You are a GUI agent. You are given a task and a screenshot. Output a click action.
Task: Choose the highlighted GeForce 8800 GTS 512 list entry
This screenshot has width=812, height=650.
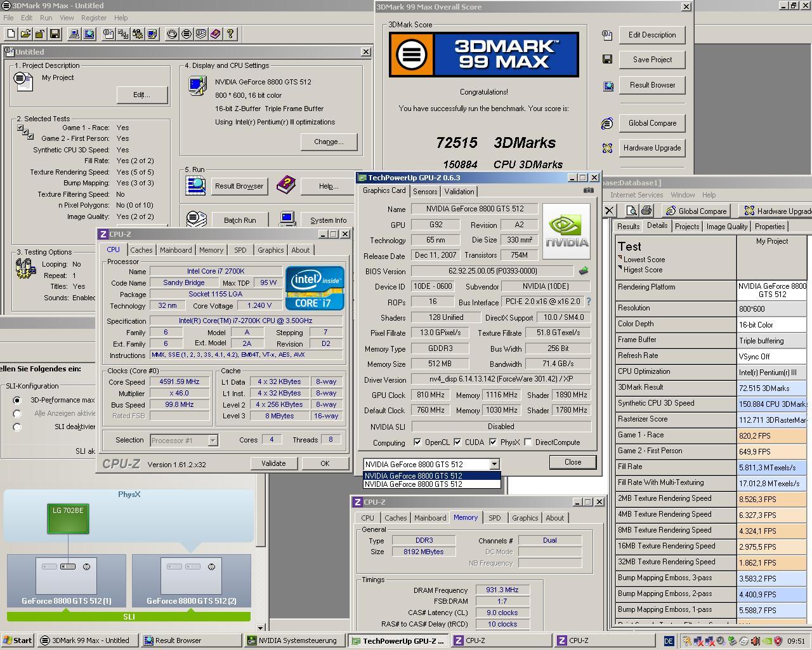tap(431, 475)
